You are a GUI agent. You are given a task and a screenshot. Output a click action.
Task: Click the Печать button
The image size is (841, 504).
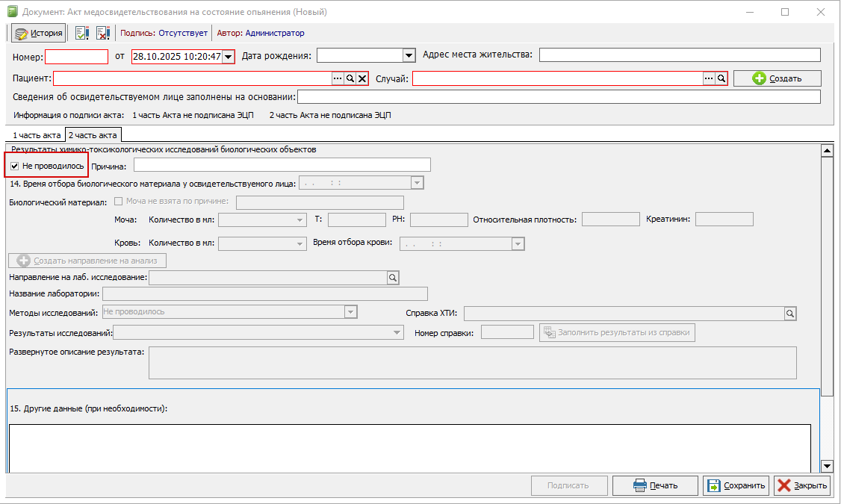tap(655, 485)
